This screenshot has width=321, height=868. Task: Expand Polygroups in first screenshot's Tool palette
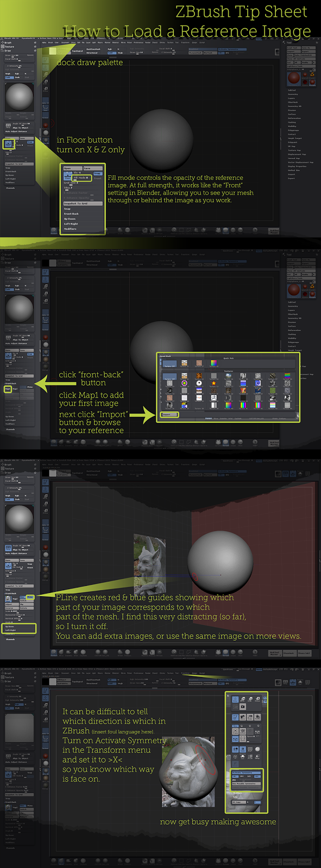293,130
